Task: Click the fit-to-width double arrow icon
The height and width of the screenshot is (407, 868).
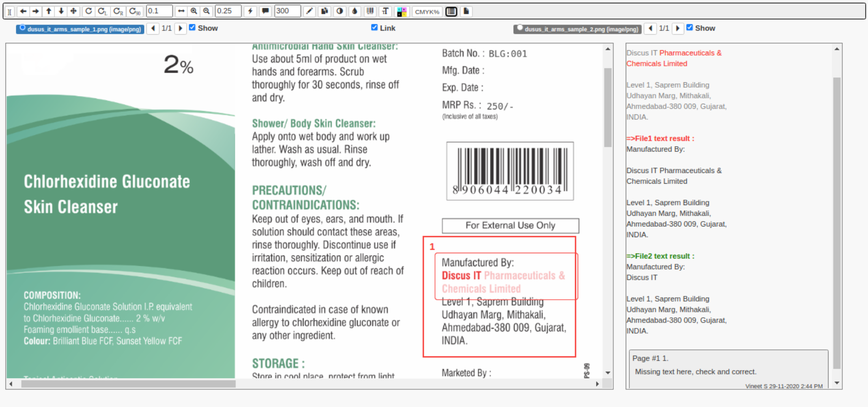Action: 182,11
